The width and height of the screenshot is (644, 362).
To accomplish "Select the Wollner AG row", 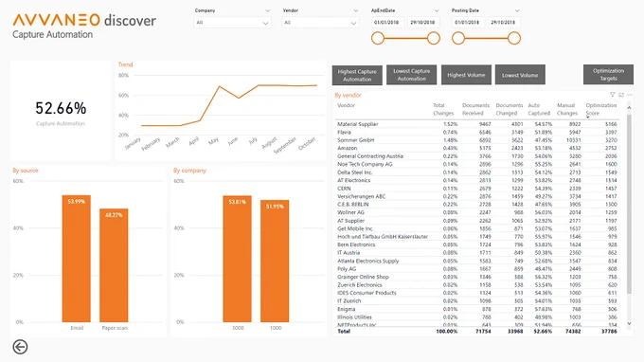I will 477,212.
